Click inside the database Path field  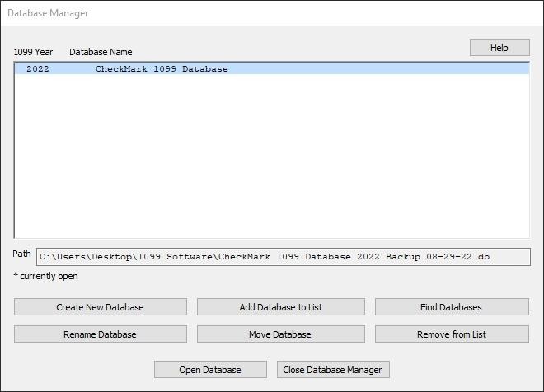tap(282, 257)
